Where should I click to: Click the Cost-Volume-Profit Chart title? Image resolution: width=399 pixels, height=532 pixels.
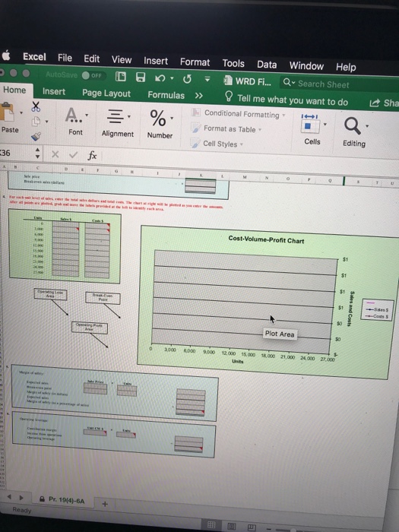[266, 239]
